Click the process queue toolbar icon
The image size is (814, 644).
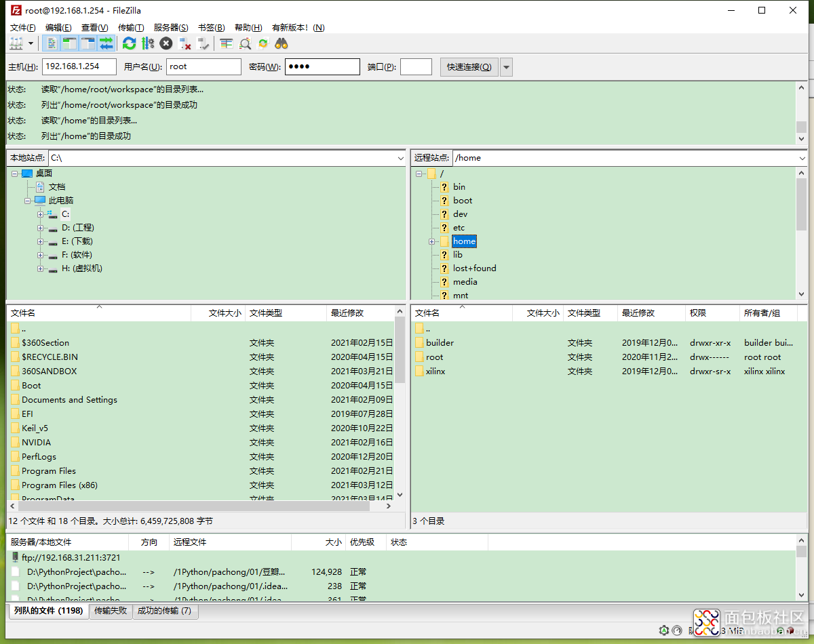point(148,43)
